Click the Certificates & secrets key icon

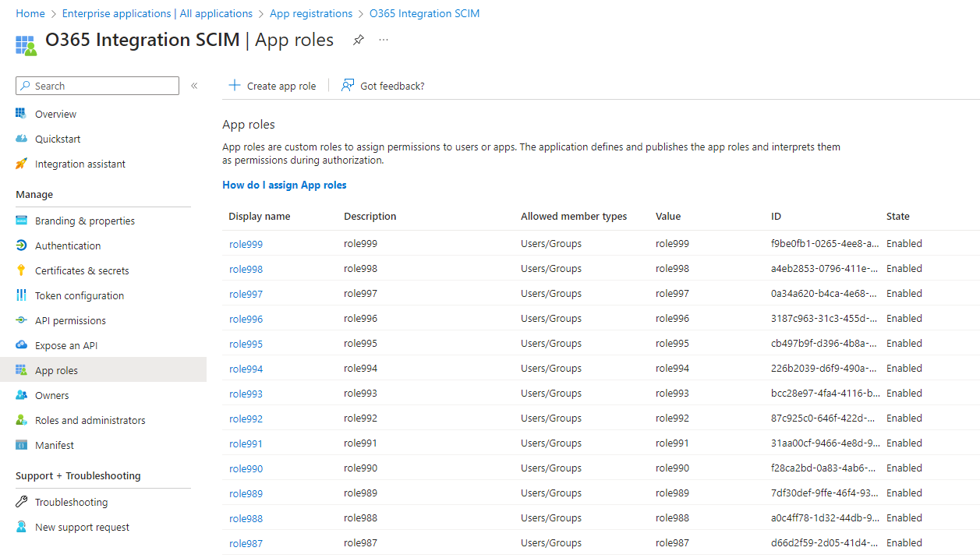coord(21,270)
